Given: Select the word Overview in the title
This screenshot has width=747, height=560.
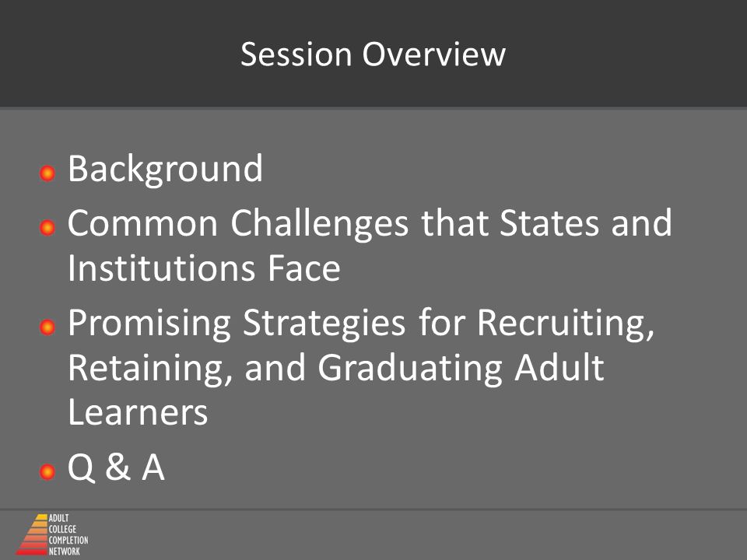Looking at the screenshot, I should (x=434, y=54).
